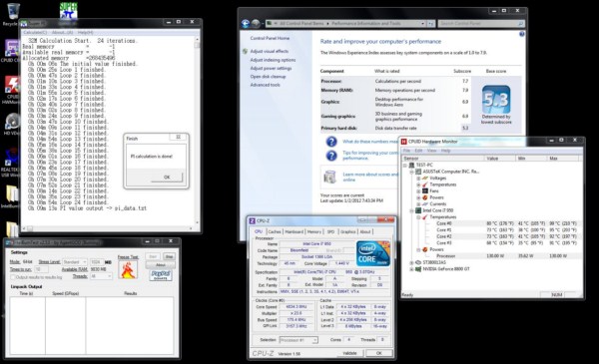This screenshot has width=599, height=364.
Task: Switch to the Mainboard tab in CPU-Z
Action: click(295, 231)
